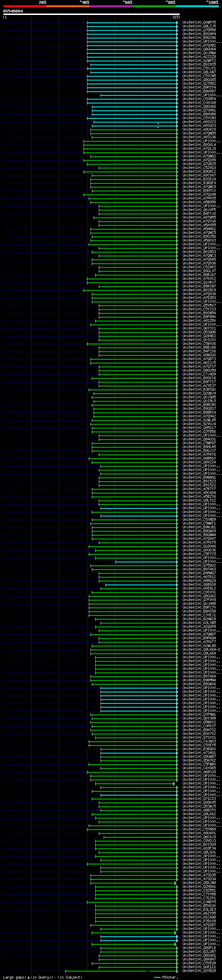Select hit label UniRef100_A7SD35
Viewport: 222px width, 980px height.
tap(199, 875)
